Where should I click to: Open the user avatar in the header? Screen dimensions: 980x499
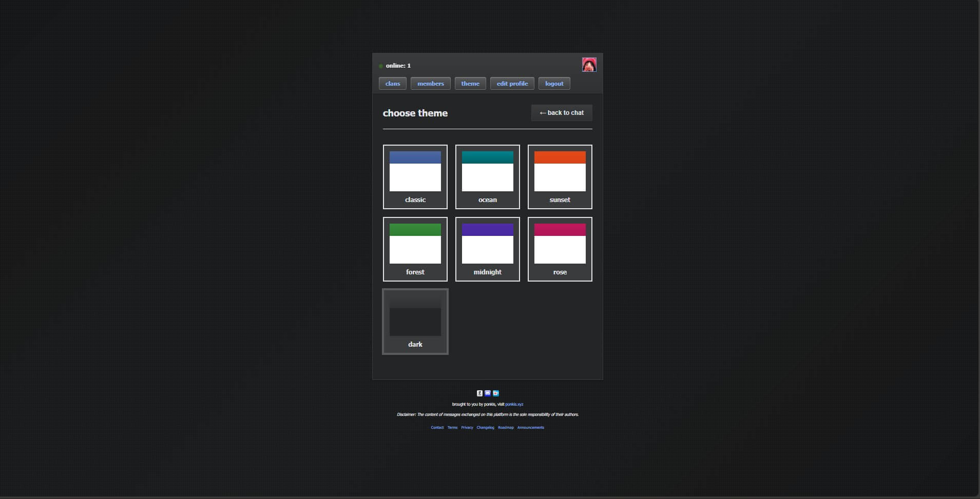[x=589, y=65]
